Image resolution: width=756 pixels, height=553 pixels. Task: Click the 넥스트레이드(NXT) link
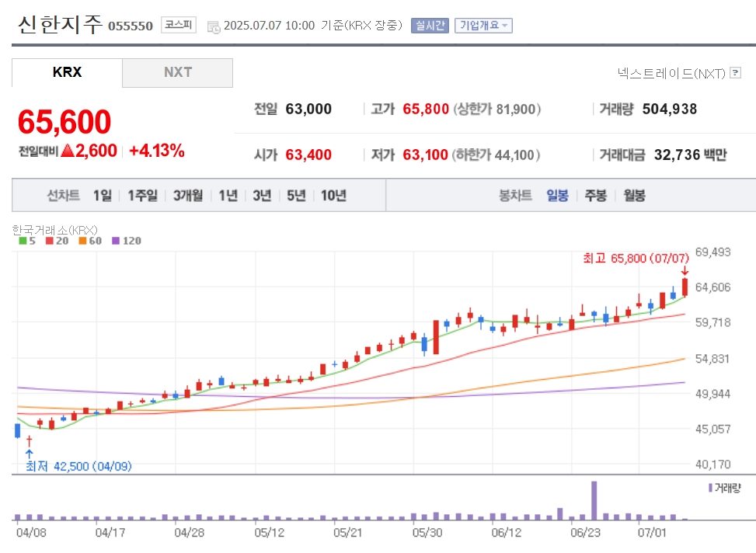click(671, 73)
